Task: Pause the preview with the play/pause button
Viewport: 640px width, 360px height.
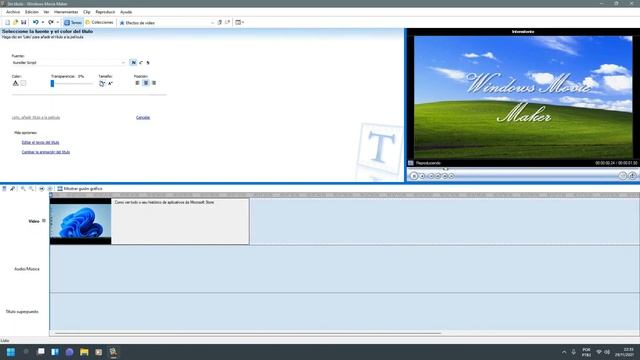Action: pos(414,176)
